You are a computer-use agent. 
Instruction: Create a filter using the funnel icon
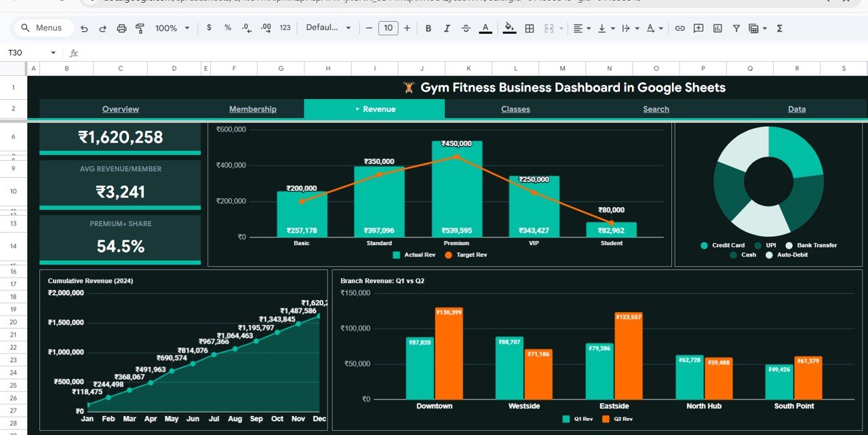[x=736, y=28]
